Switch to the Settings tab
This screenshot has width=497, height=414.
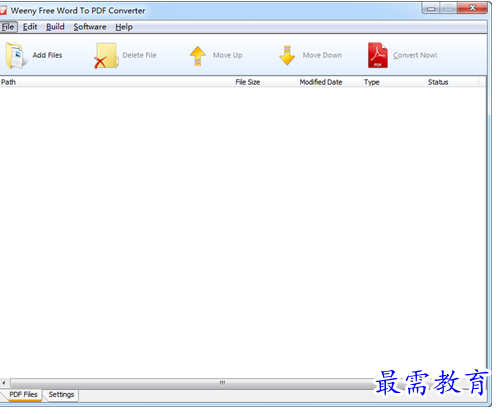[x=61, y=395]
